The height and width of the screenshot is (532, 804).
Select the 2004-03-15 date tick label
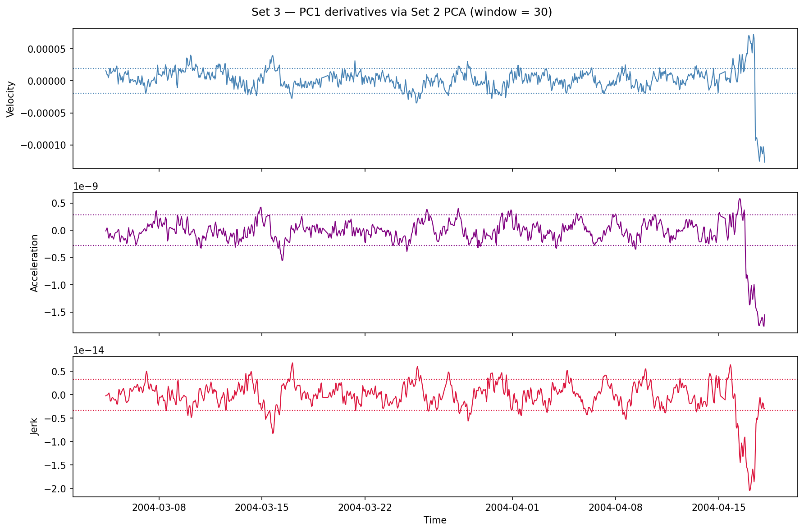(262, 507)
